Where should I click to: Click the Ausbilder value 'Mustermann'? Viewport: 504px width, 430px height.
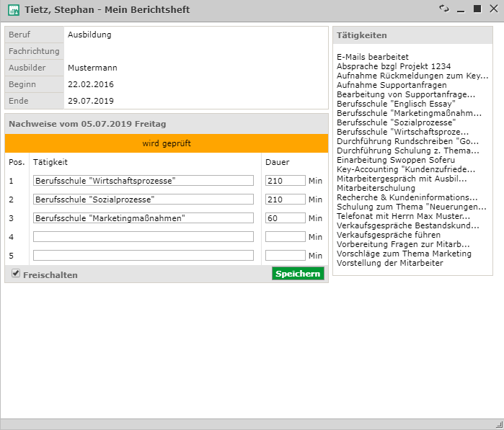click(x=92, y=68)
